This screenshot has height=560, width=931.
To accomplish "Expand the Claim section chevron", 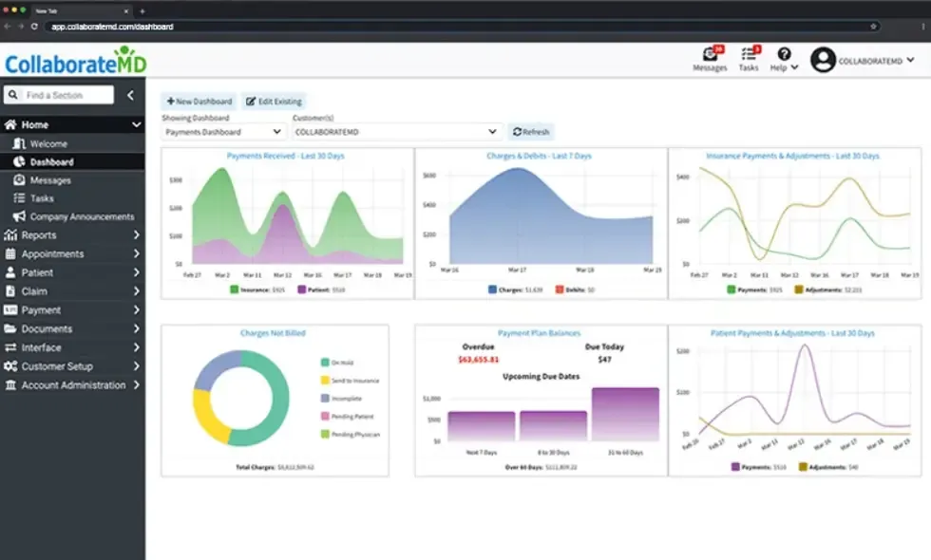I will (136, 291).
